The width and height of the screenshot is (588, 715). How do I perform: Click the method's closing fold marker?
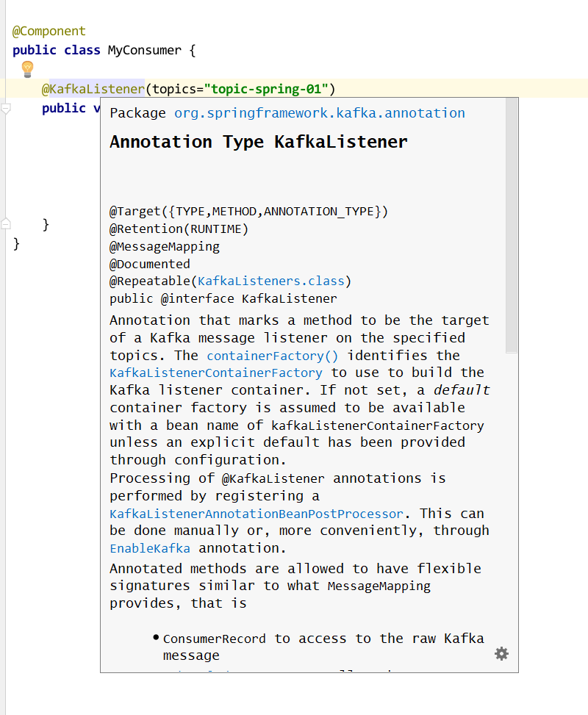coord(6,223)
